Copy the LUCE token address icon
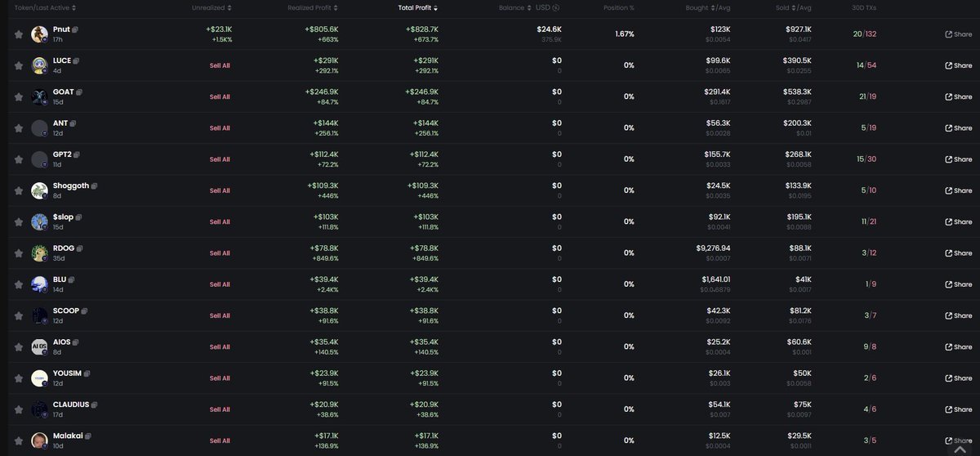The width and height of the screenshot is (980, 456). tap(78, 60)
